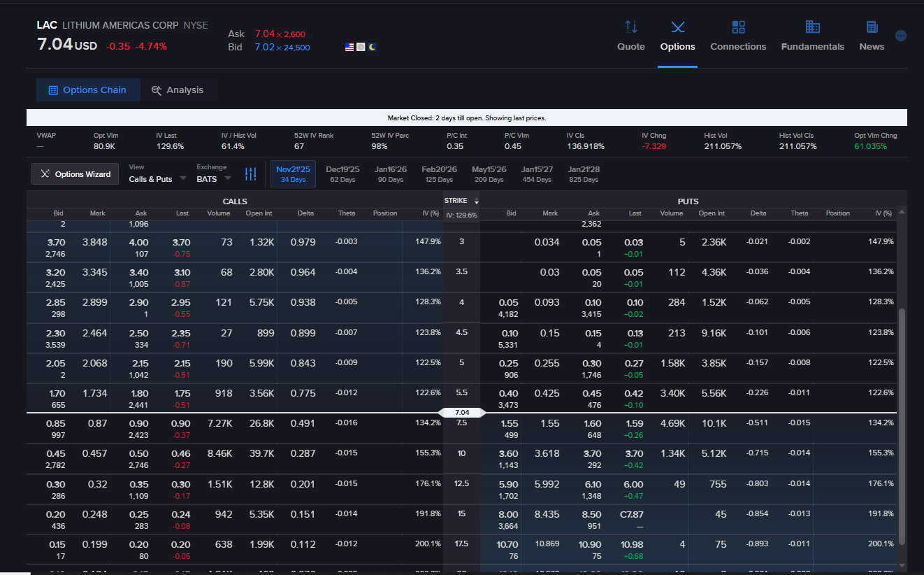The image size is (924, 575).
Task: Click the 1.60 put ask at strike 7.5
Action: [x=593, y=423]
